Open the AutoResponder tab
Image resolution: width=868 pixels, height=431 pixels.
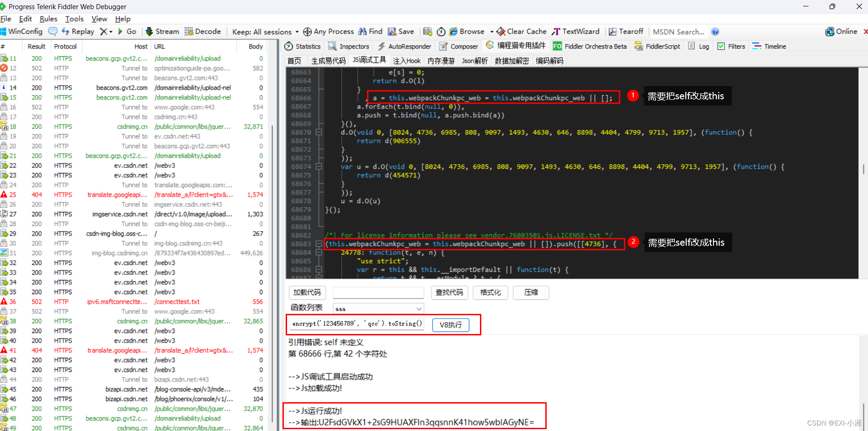[x=405, y=46]
